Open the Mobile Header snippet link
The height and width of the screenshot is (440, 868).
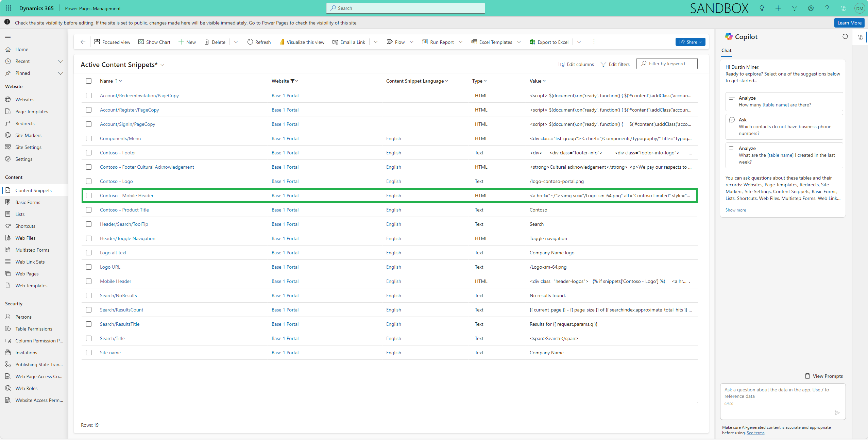pyautogui.click(x=115, y=281)
